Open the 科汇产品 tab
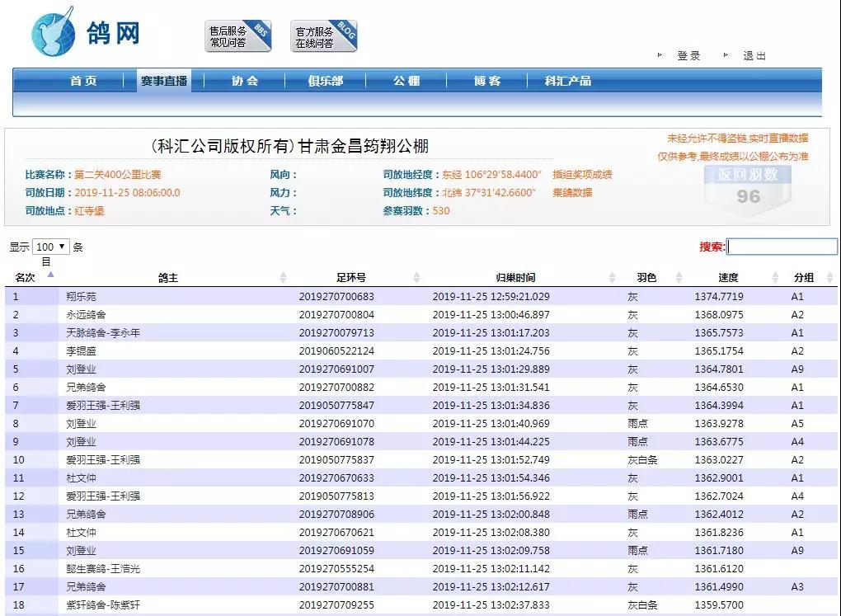The height and width of the screenshot is (616, 841). tap(568, 81)
